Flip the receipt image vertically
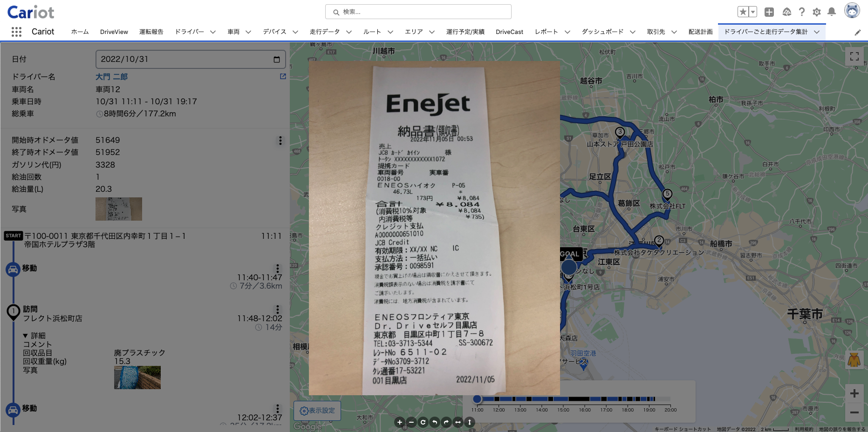868x432 pixels. pyautogui.click(x=470, y=422)
